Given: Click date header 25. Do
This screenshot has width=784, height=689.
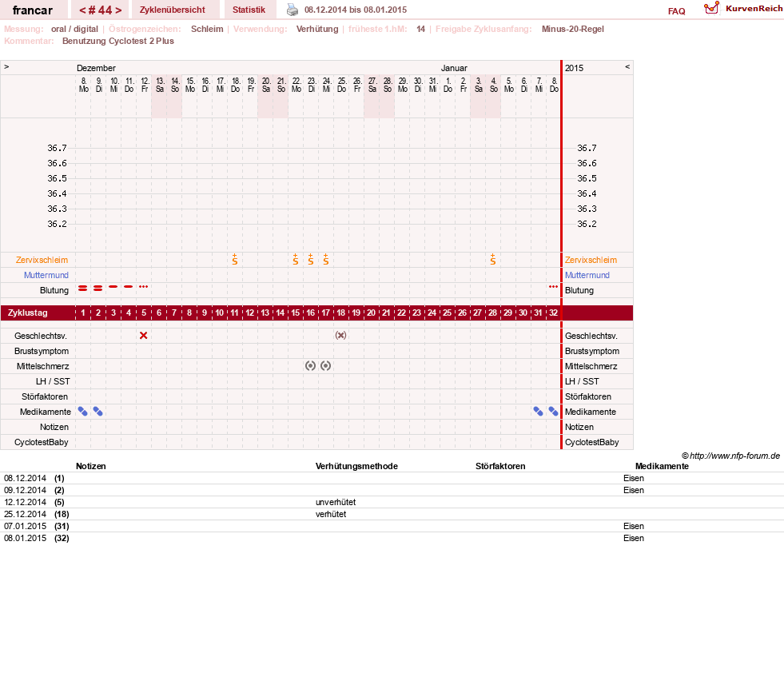Looking at the screenshot, I should [x=341, y=85].
